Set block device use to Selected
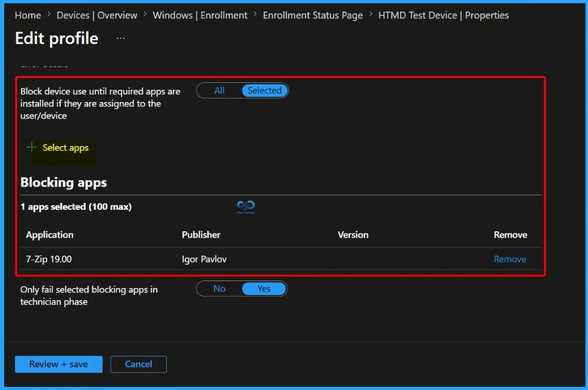Image resolution: width=588 pixels, height=390 pixels. [264, 90]
